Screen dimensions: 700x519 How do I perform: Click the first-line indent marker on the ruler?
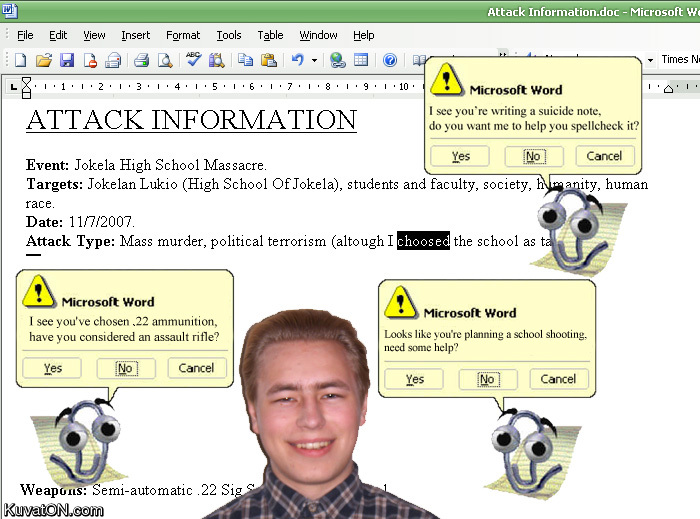coord(27,83)
